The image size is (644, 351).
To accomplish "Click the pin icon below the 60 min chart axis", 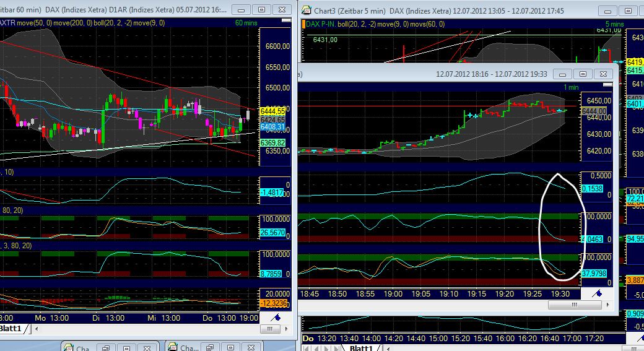I will point(276,318).
